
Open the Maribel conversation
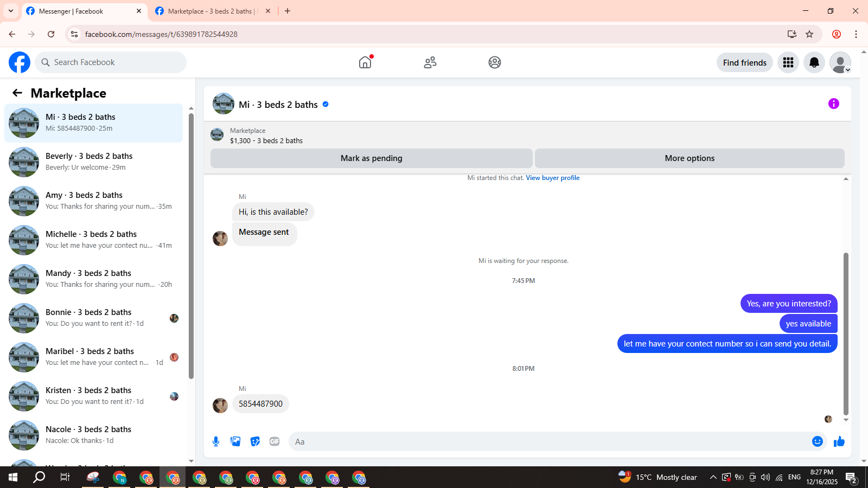coord(93,357)
